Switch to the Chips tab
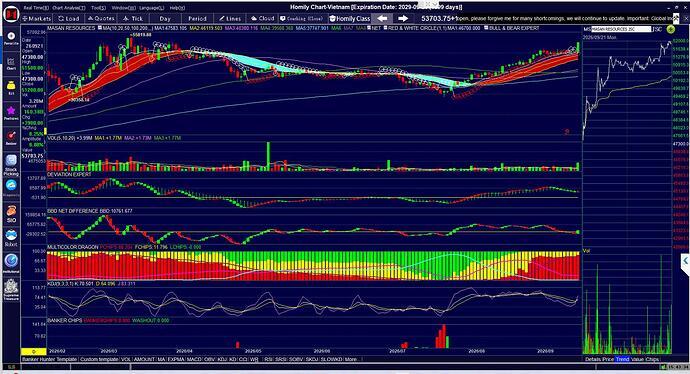The image size is (690, 374). click(652, 359)
